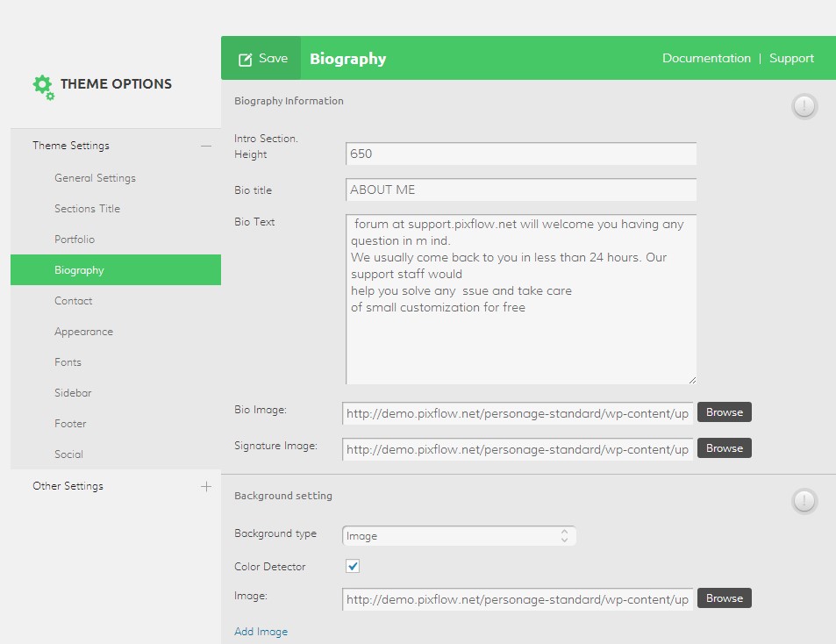Click the Background setting help icon

click(804, 501)
